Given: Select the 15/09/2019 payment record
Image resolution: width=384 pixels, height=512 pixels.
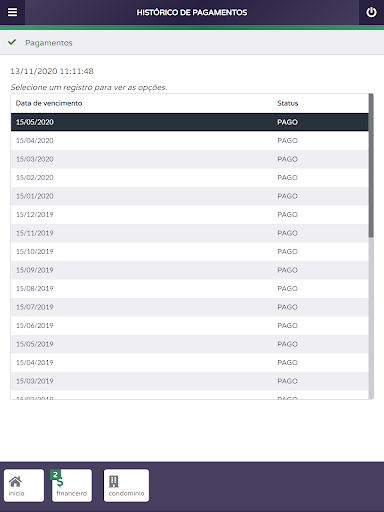Looking at the screenshot, I should click(190, 270).
